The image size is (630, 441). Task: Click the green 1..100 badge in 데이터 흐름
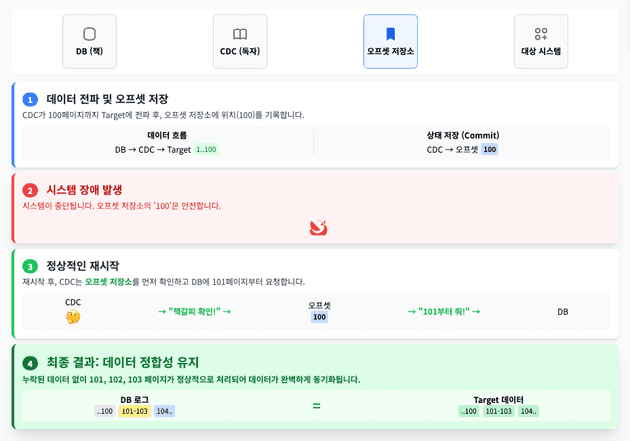(206, 150)
